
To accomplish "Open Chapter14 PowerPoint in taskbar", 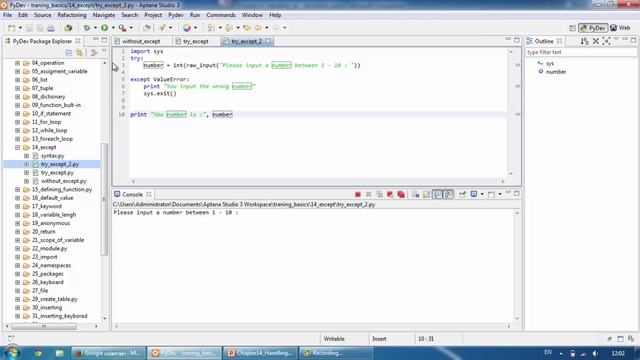I will 260,353.
